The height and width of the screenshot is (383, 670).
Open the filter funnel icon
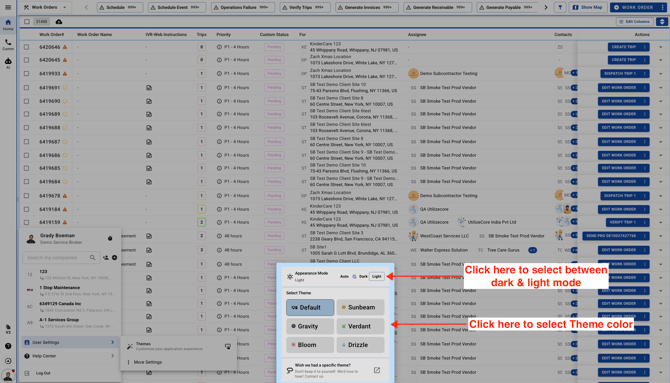tap(560, 7)
